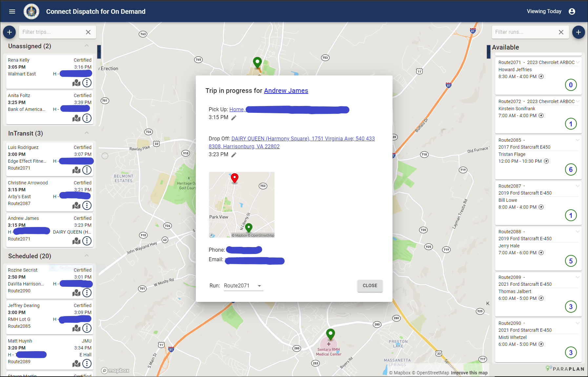Clear the Filter runs field
Viewport: 588px width, 377px height.
561,32
